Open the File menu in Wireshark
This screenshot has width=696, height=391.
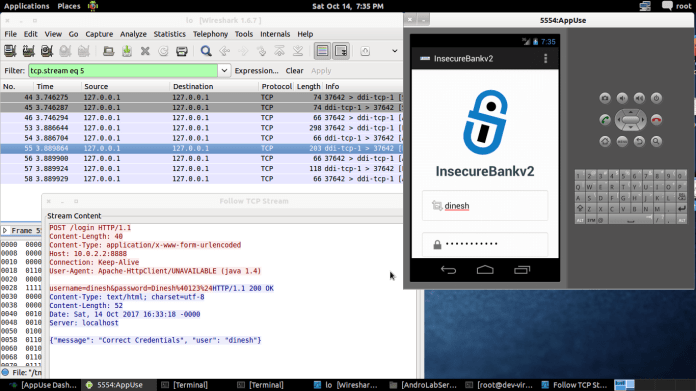coord(11,34)
